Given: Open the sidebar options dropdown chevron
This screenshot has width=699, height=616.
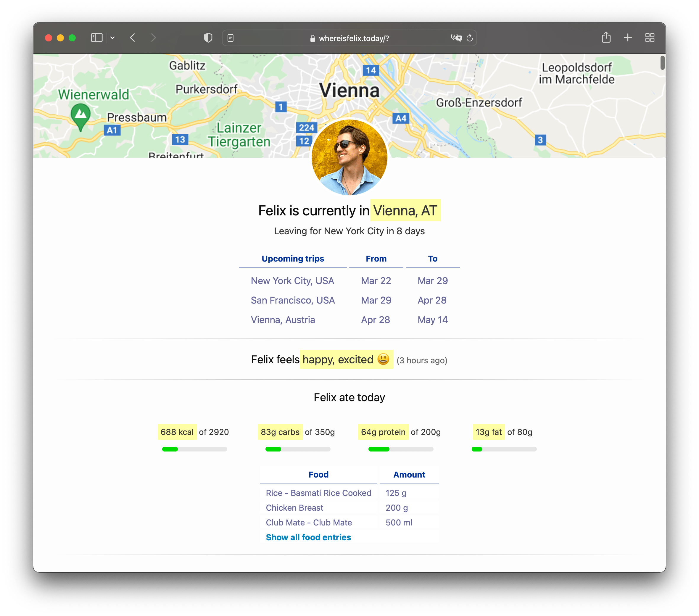Looking at the screenshot, I should click(112, 38).
